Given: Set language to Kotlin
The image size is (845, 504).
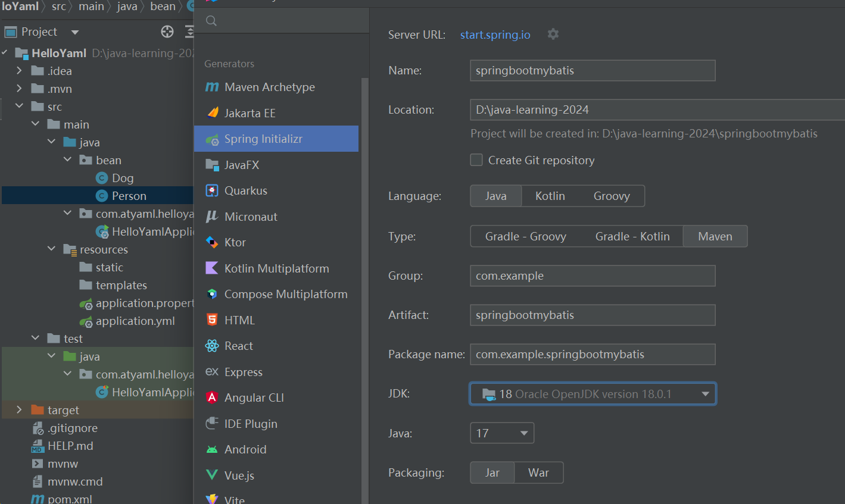Looking at the screenshot, I should click(550, 196).
